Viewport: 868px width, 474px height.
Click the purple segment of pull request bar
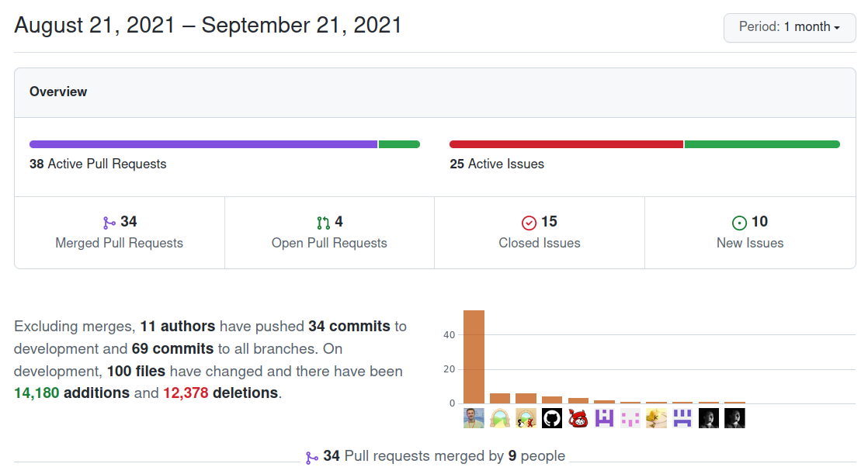point(203,144)
